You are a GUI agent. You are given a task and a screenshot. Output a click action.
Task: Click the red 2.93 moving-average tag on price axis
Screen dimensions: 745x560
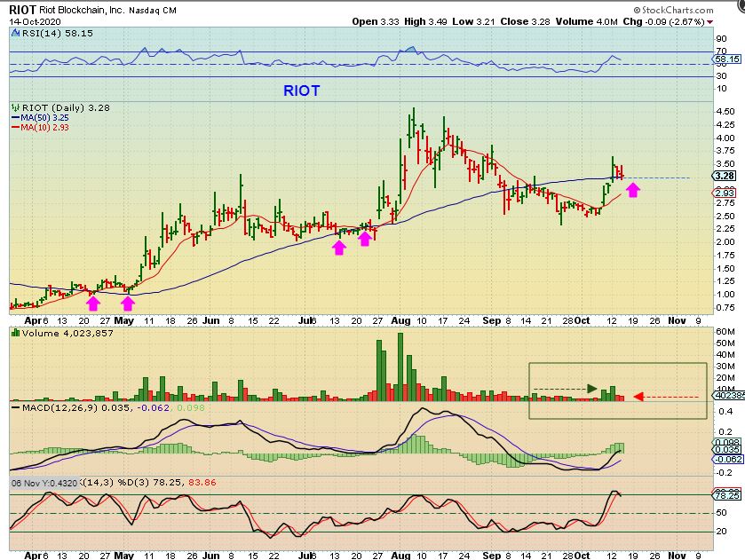[x=724, y=193]
